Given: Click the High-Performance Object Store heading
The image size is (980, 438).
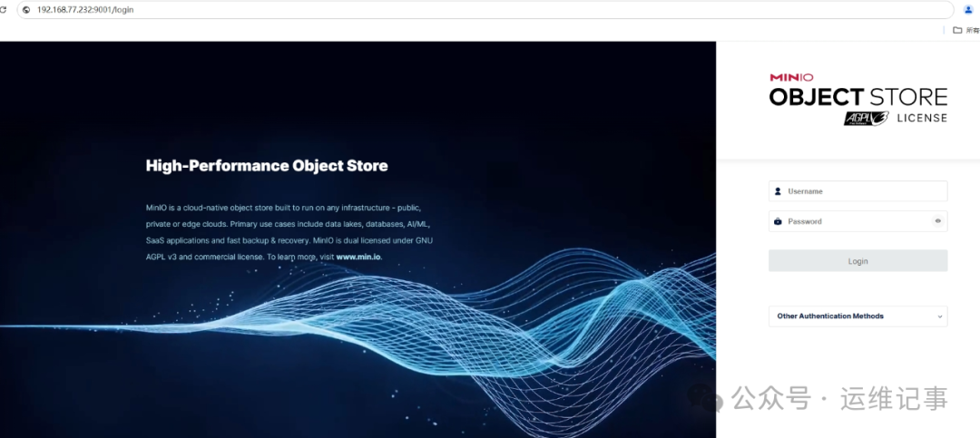Looking at the screenshot, I should [x=267, y=166].
